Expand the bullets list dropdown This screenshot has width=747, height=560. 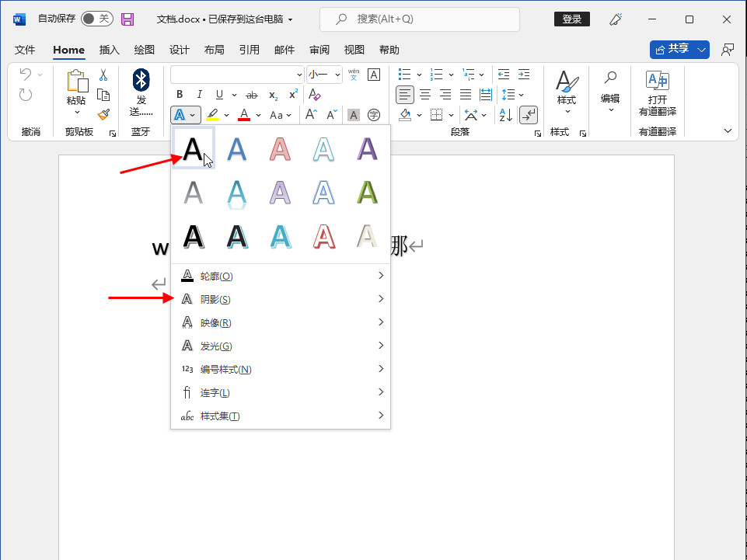click(419, 75)
